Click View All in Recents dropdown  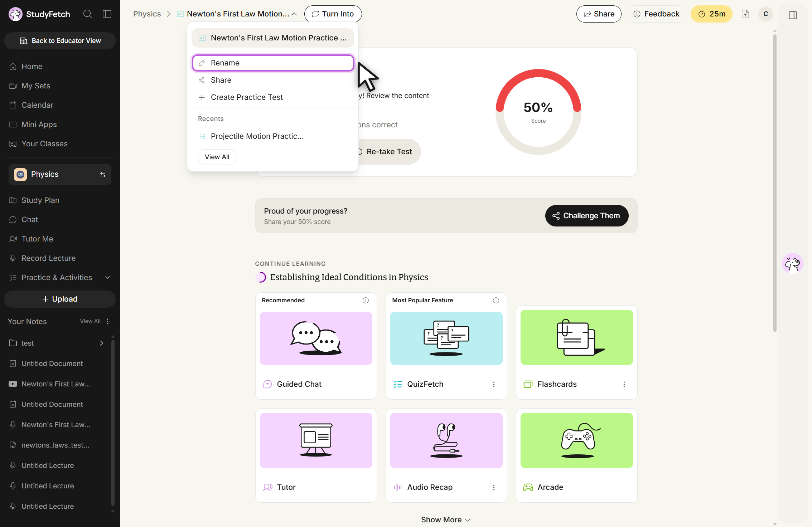(217, 157)
